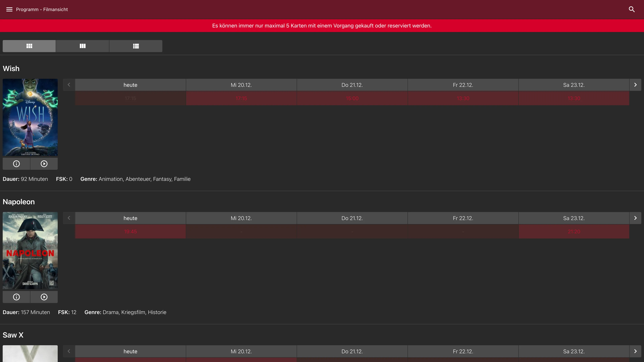Screen dimensions: 644x362
Task: Click the Saw X film title
Action: (13, 335)
